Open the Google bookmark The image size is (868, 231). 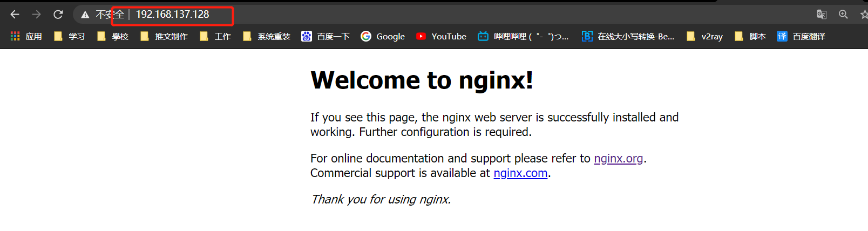point(383,36)
